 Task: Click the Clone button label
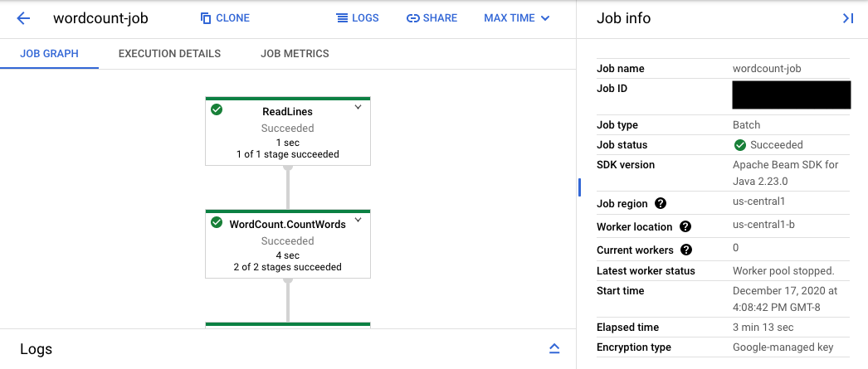tap(233, 18)
